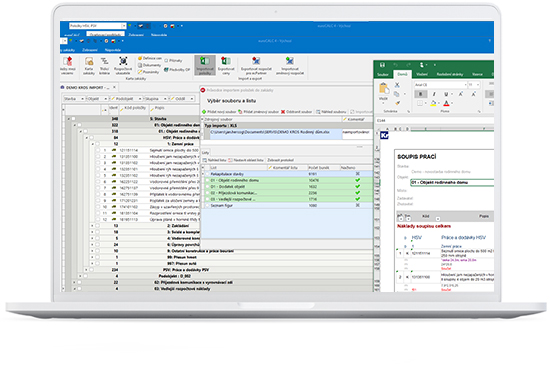Open Poznámky in ribbon
Viewport: 550px width, 382px height.
tap(148, 72)
